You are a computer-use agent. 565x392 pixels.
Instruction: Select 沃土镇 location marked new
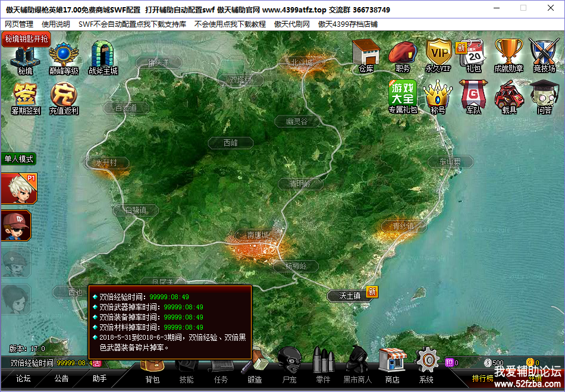[350, 296]
